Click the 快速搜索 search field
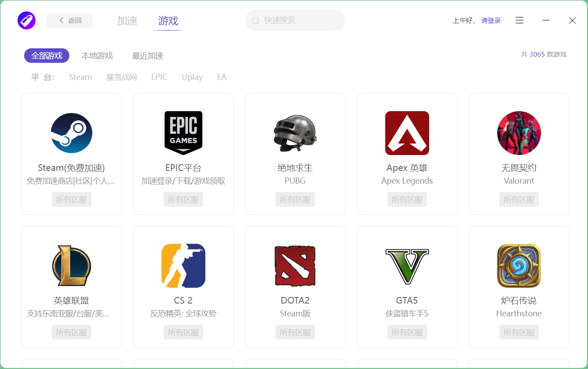 (x=295, y=20)
